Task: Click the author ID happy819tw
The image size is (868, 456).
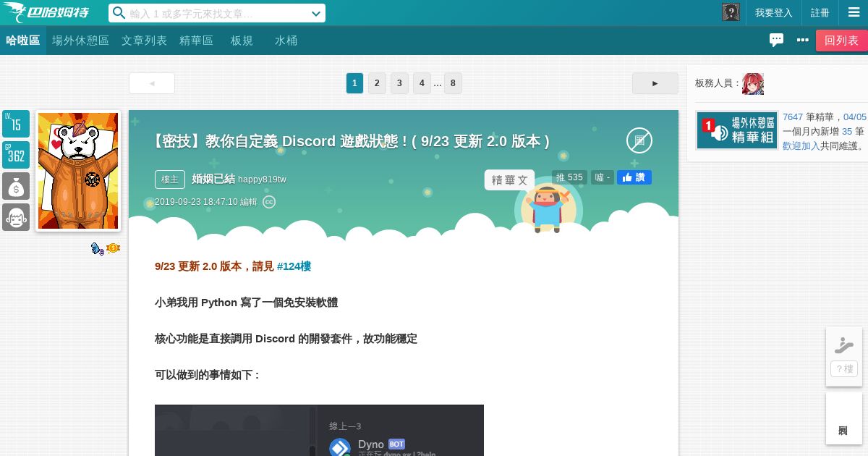Action: coord(262,180)
